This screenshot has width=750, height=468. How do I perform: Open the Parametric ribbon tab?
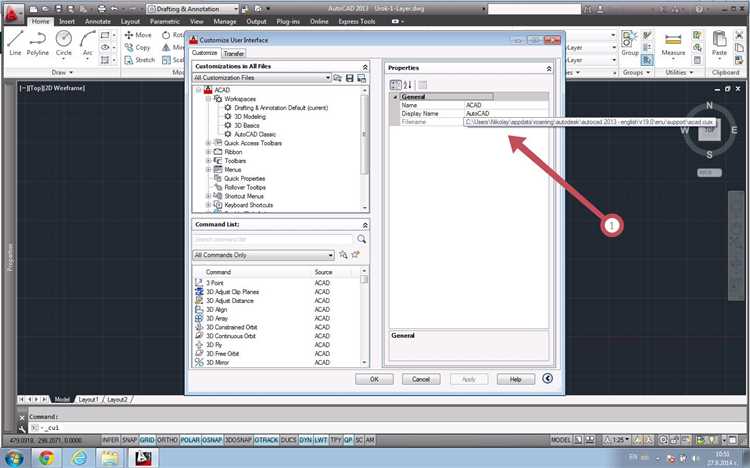(165, 21)
